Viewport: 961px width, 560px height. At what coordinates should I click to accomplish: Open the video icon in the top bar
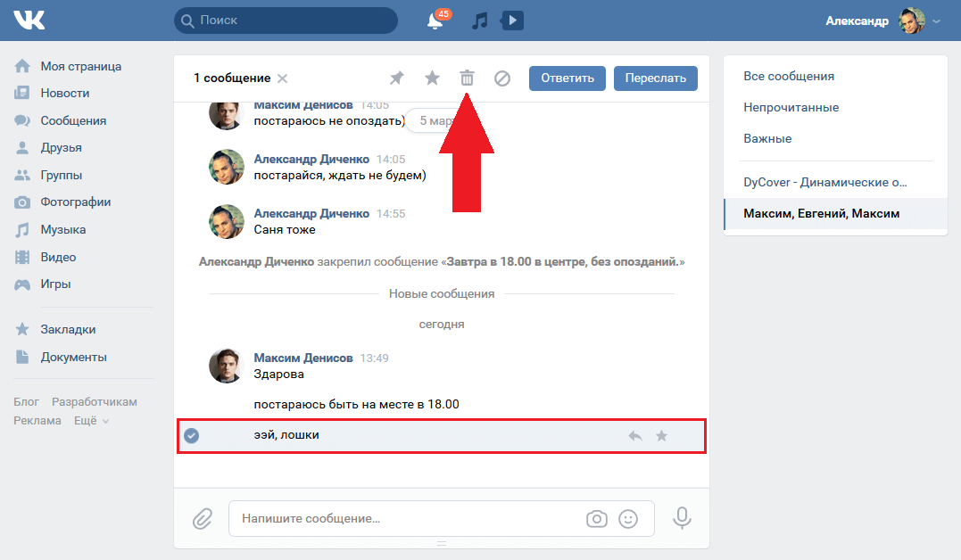pos(511,20)
